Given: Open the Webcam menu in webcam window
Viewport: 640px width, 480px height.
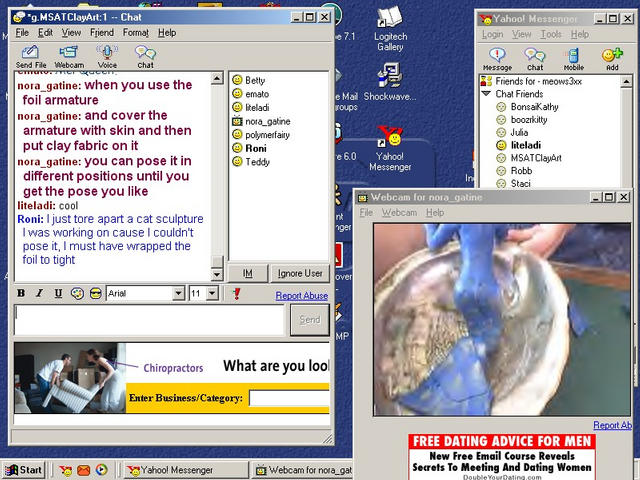Looking at the screenshot, I should [399, 213].
